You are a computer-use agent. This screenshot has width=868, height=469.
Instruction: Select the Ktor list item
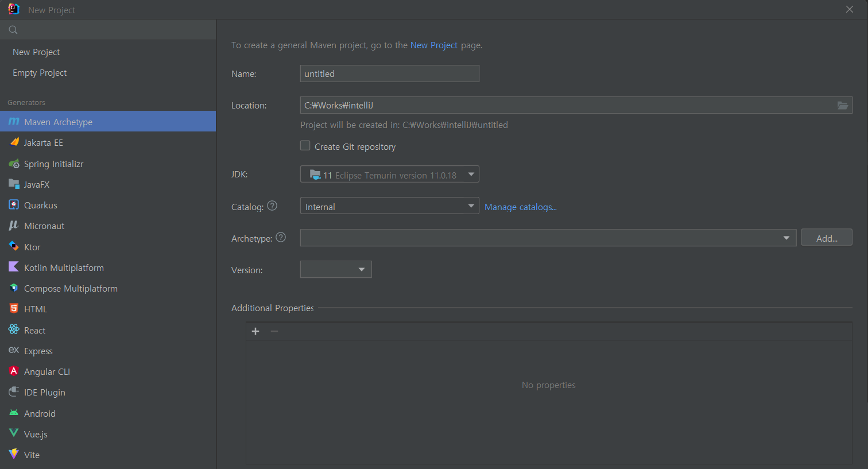[x=108, y=247]
